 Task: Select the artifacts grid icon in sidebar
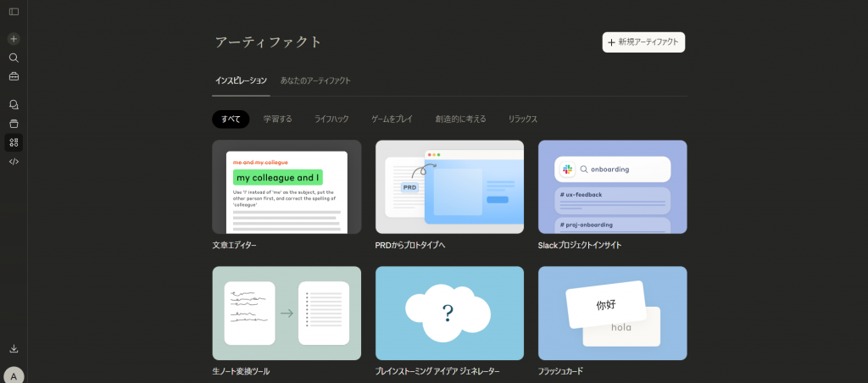tap(14, 142)
